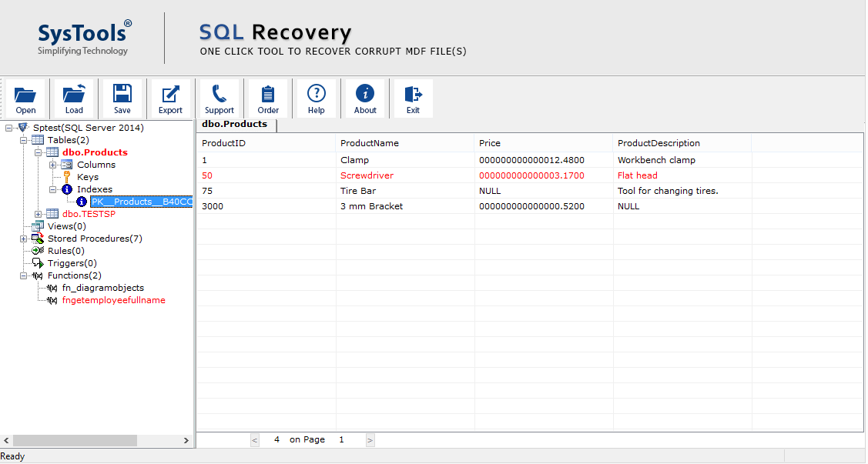Open the Support contact icon
The image size is (868, 464).
[x=220, y=98]
